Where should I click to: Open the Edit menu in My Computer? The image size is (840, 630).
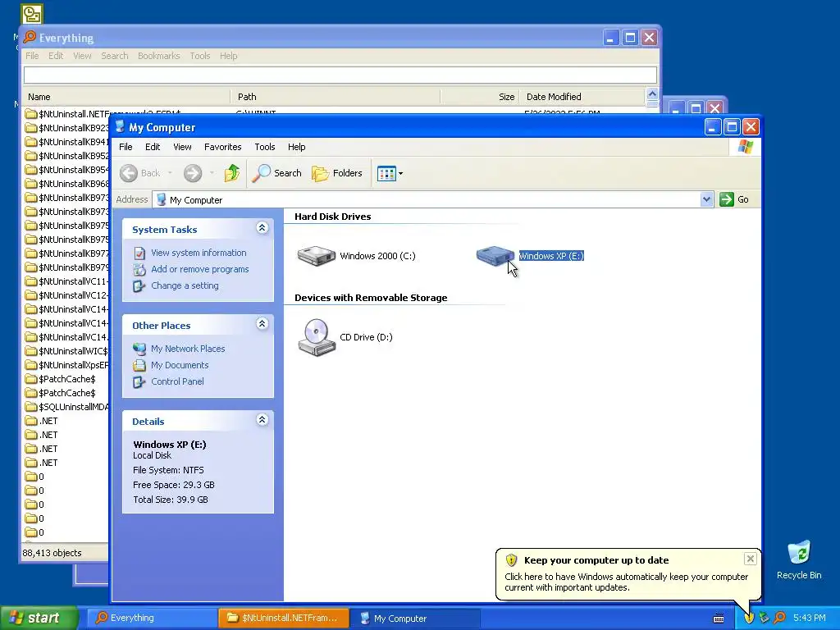pyautogui.click(x=153, y=147)
